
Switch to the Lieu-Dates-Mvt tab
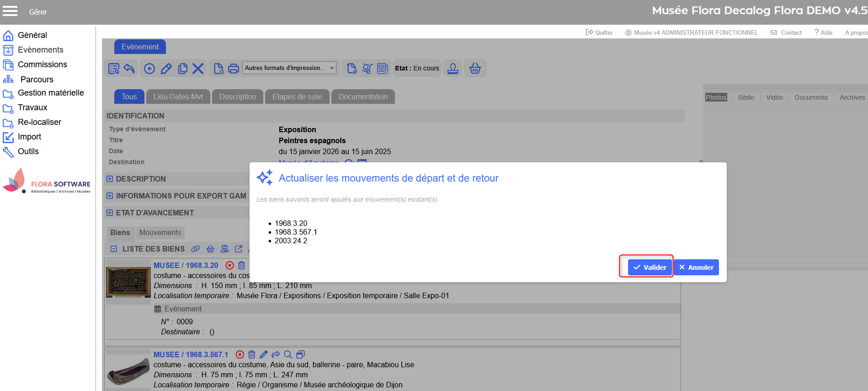[178, 96]
